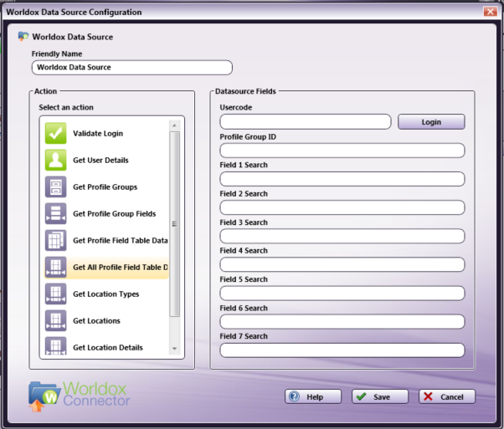
Task: Click the Get Profile Groups cabinet icon
Action: tap(55, 186)
